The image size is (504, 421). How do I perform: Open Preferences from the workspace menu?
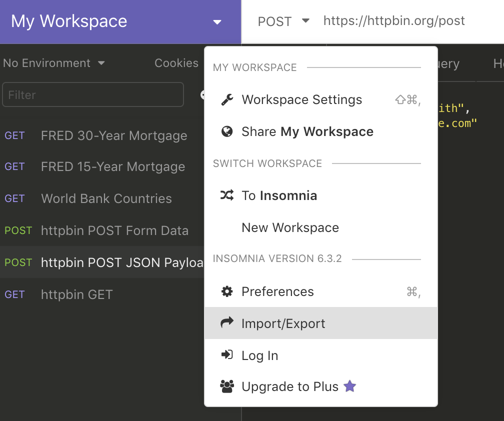321,291
